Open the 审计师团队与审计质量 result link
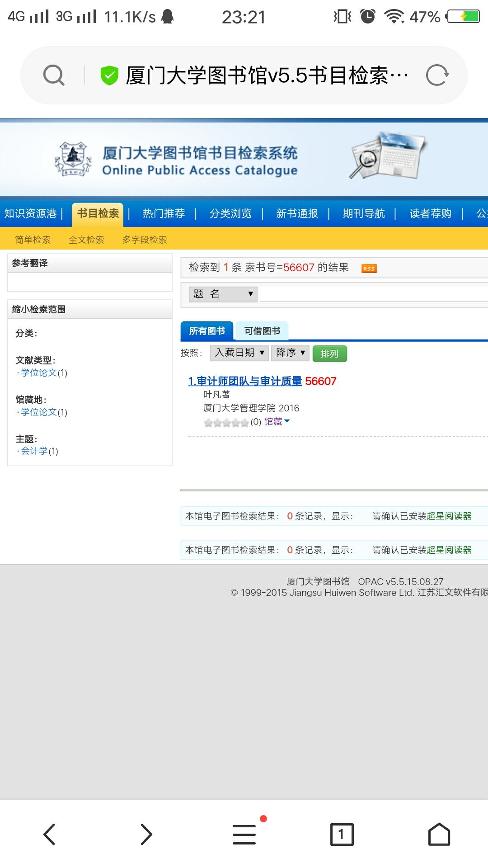The width and height of the screenshot is (488, 868). coord(245,381)
